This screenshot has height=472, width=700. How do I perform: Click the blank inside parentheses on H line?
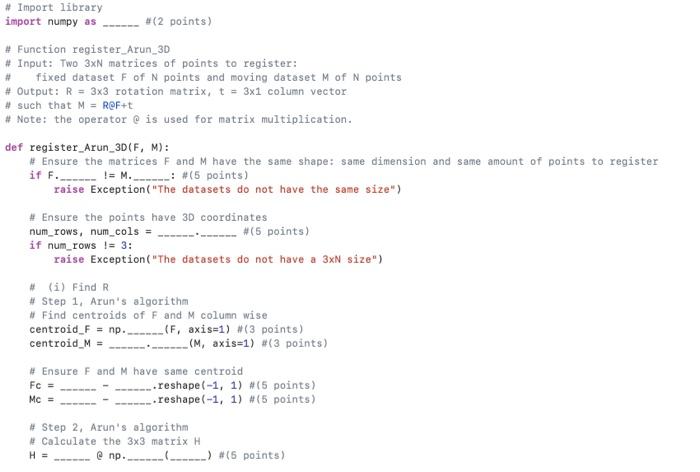point(188,455)
